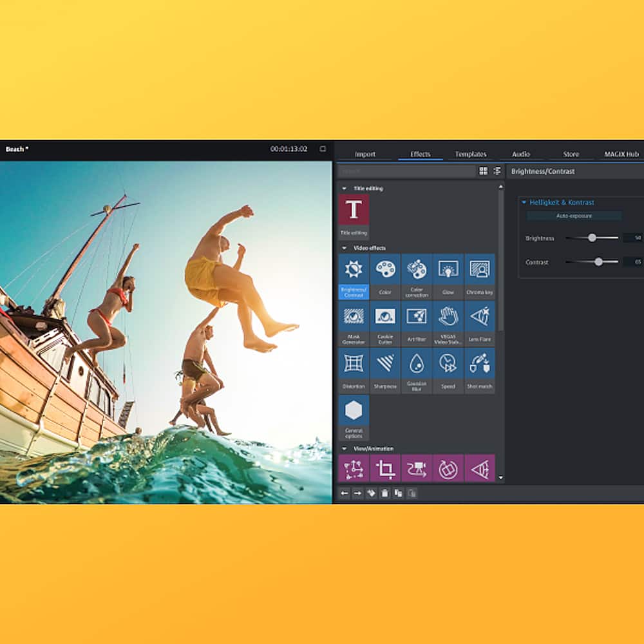
Task: Click the effects list scrollbar thumb
Action: (500, 260)
